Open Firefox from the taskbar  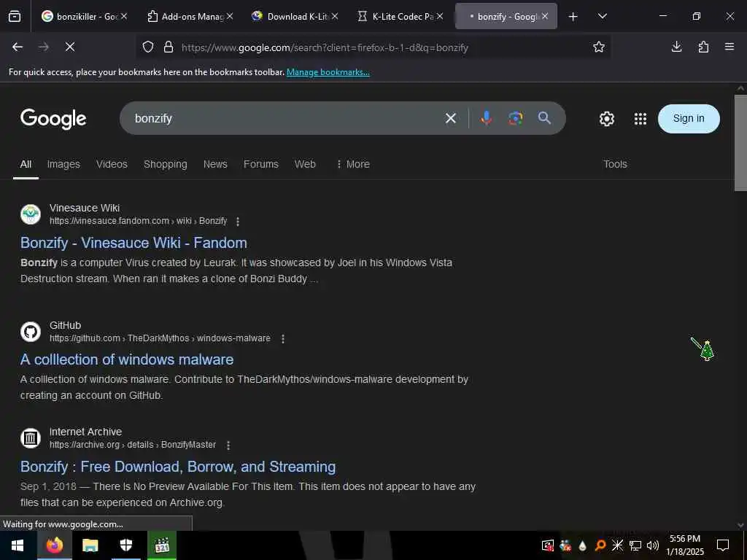tap(55, 545)
